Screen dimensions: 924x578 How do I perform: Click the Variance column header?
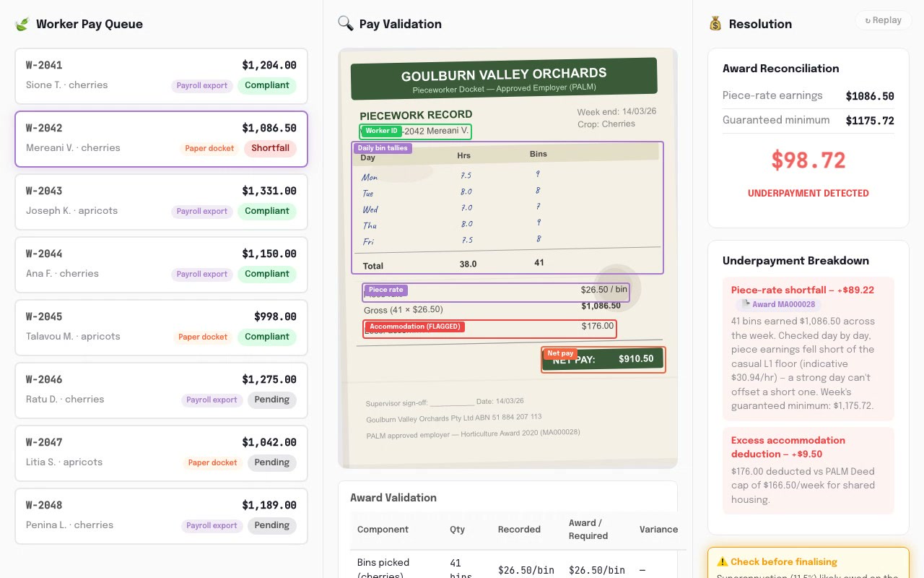[x=658, y=530]
